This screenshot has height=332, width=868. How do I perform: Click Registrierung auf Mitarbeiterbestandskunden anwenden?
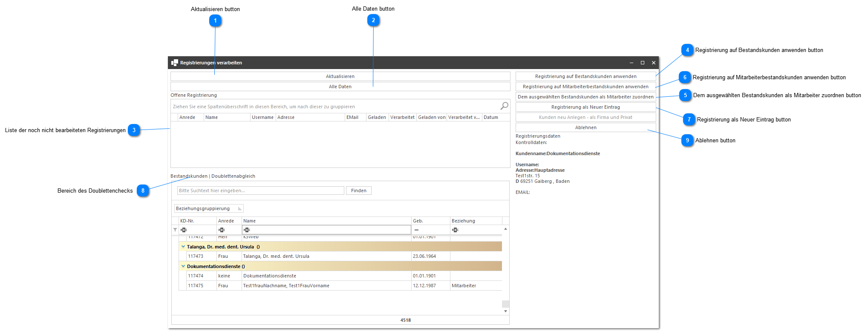pos(585,87)
